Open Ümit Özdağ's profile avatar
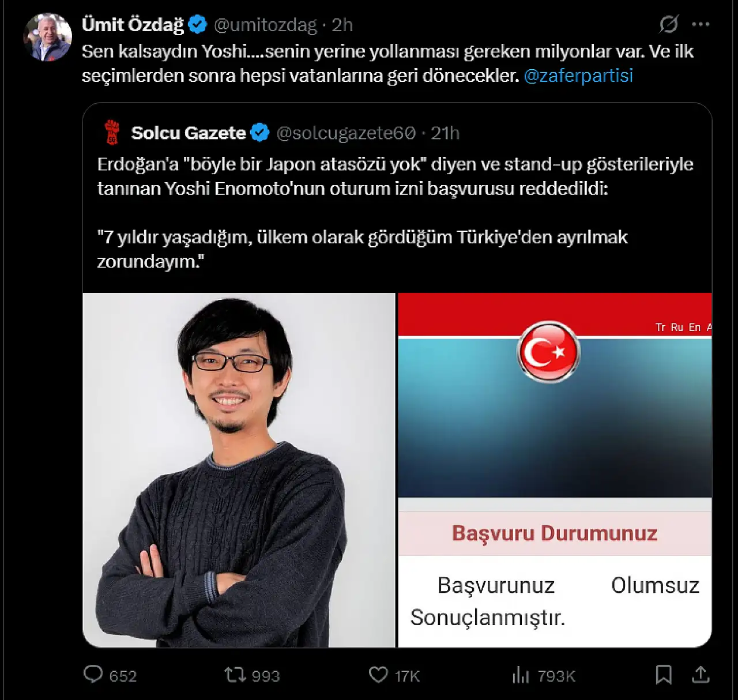 point(47,37)
